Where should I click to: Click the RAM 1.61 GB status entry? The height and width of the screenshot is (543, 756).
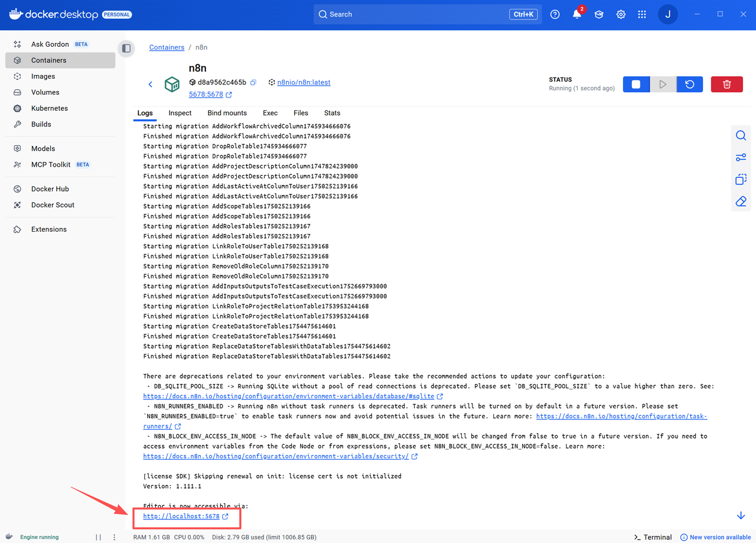click(x=151, y=537)
